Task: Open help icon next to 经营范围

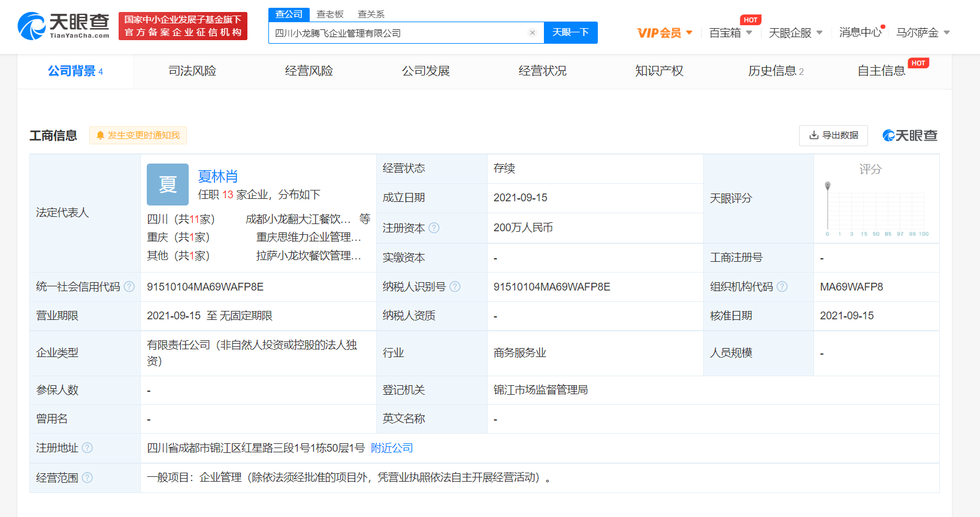Action: [87, 477]
